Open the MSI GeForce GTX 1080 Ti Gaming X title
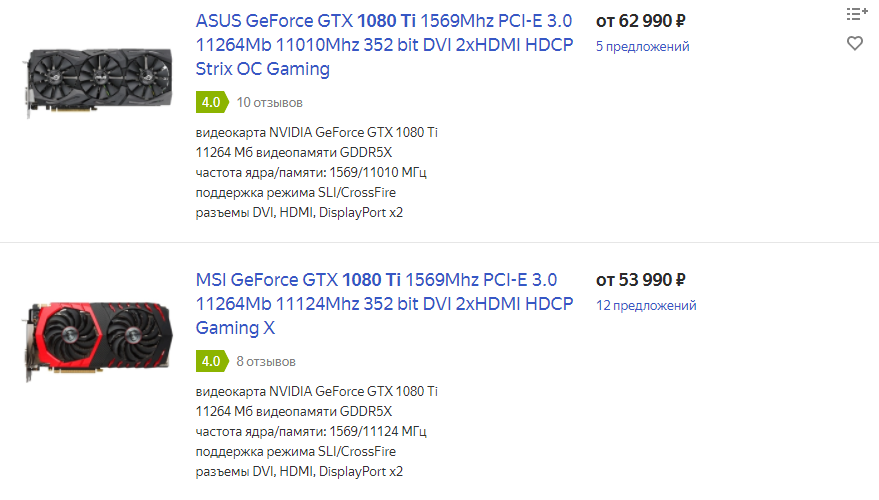 [x=385, y=304]
